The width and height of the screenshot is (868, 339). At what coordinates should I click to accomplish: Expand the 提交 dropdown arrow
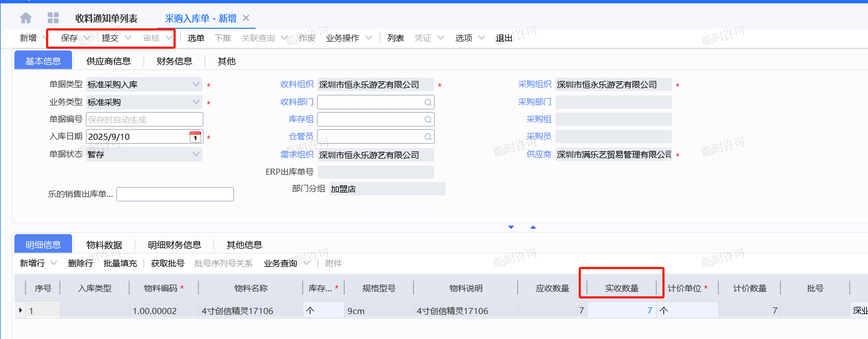[128, 38]
